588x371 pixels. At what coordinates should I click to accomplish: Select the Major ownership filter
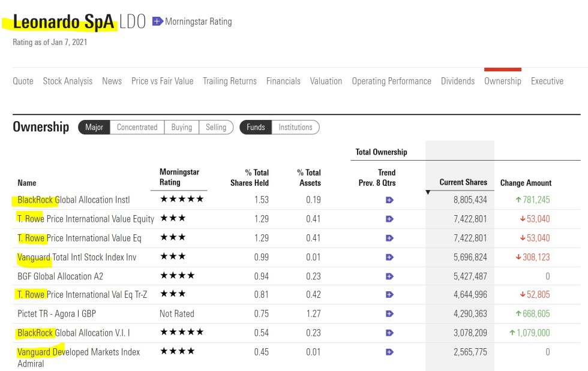pos(94,127)
